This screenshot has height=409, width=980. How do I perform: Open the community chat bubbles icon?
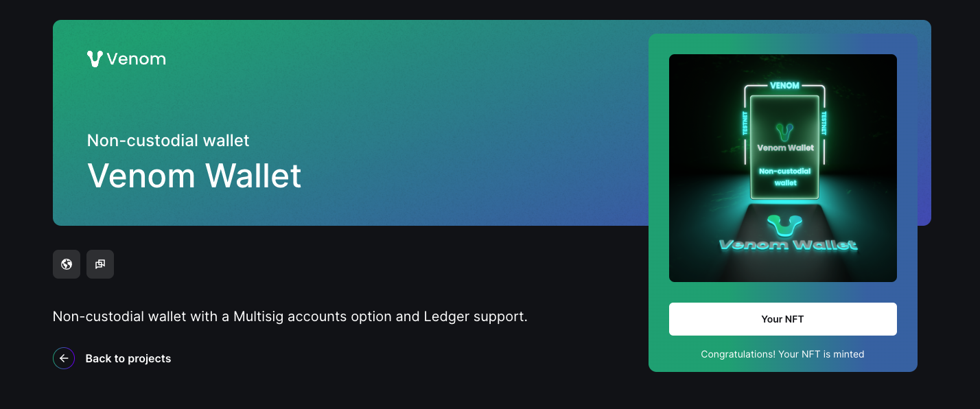(100, 264)
